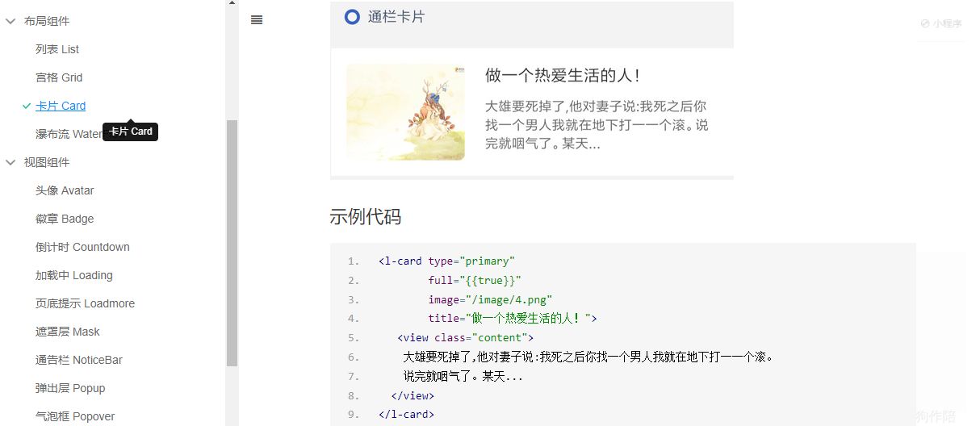Open the 宫格 Grid page
This screenshot has height=426, width=980.
click(x=59, y=77)
